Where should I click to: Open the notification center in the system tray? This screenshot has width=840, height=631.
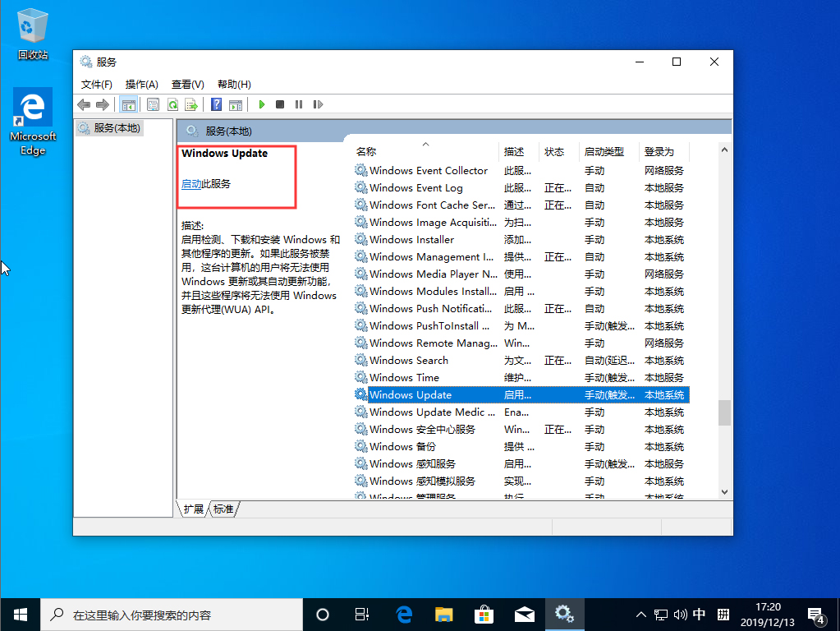tap(815, 614)
